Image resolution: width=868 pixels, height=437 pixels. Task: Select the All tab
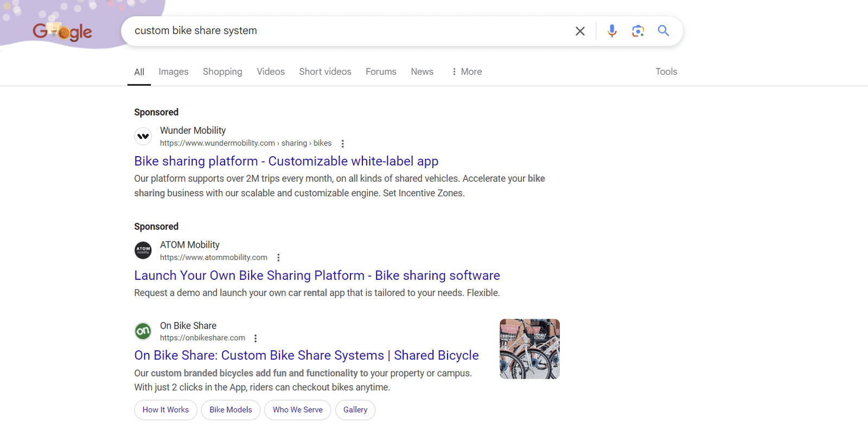[x=139, y=72]
